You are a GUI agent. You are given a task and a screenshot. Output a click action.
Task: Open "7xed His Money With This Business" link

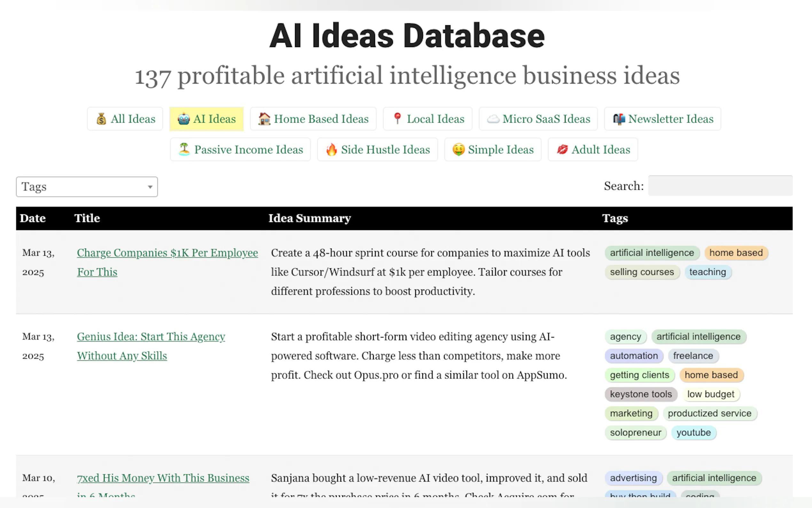163,478
